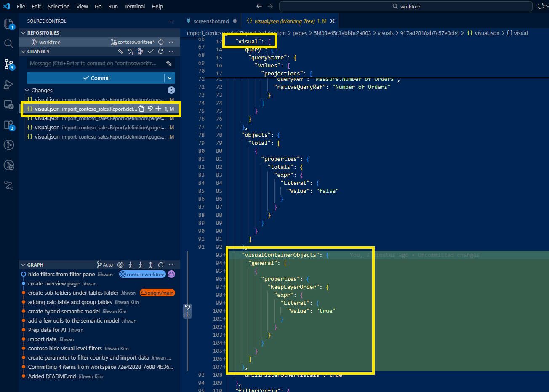Open Go menu
549x392 pixels.
[98, 6]
